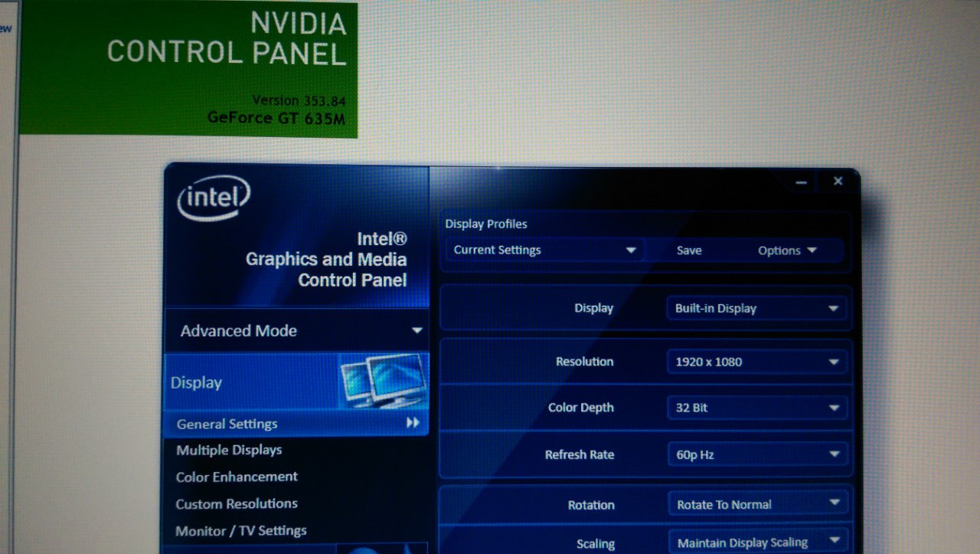The image size is (980, 554).
Task: Switch mode using the Advanced Mode dropdown
Action: [296, 331]
